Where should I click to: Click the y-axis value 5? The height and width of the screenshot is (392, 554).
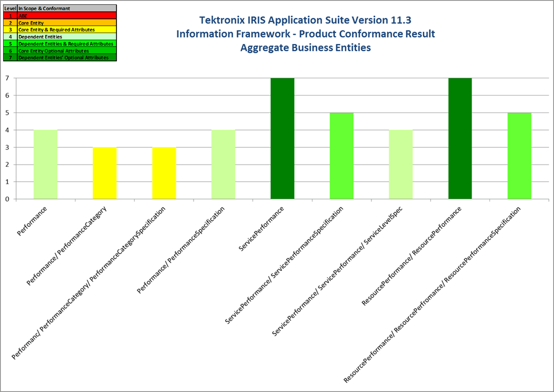point(7,113)
